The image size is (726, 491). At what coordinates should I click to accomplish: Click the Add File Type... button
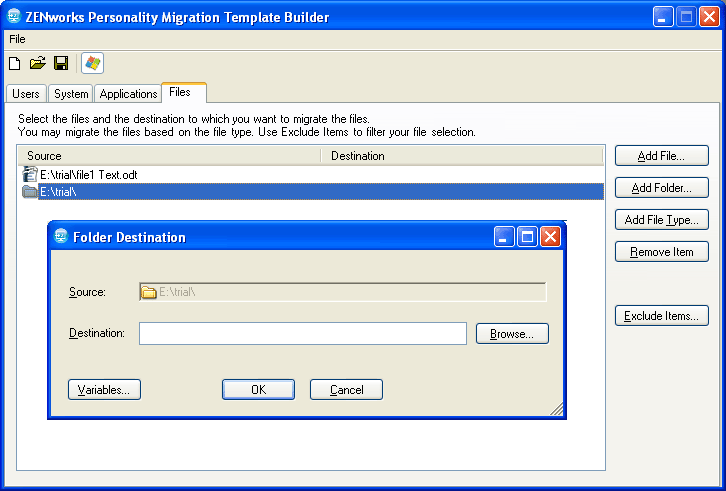coord(662,220)
